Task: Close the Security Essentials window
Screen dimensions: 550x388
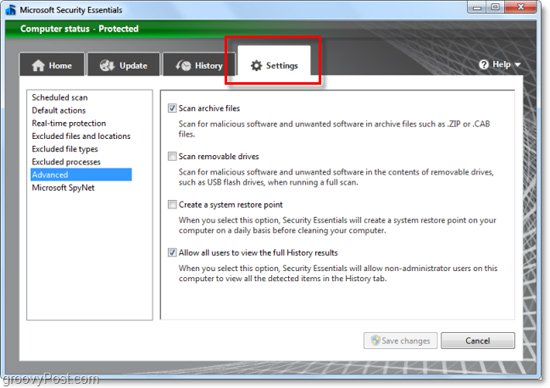Action: click(521, 7)
